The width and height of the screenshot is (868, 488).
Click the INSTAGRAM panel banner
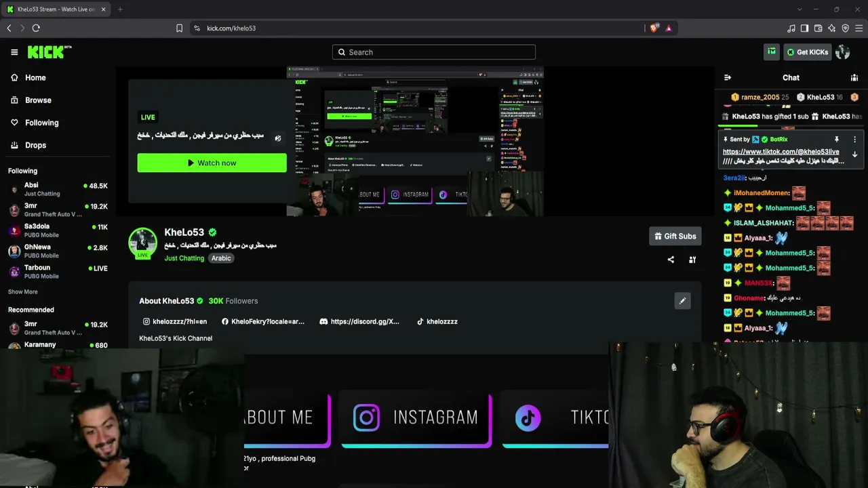click(416, 420)
